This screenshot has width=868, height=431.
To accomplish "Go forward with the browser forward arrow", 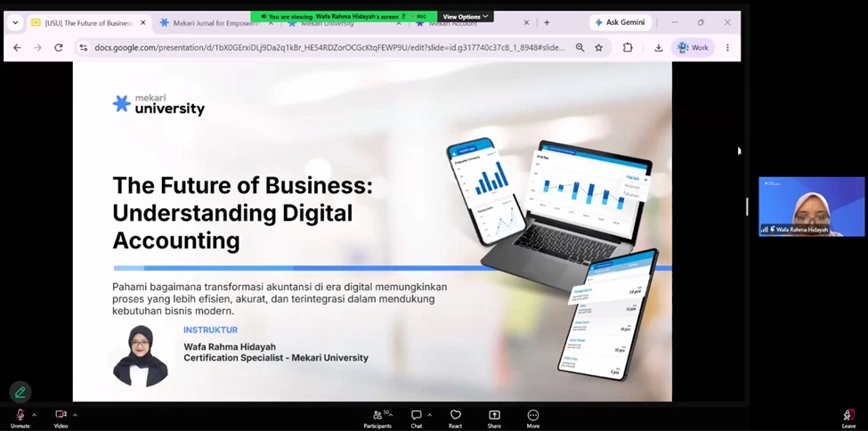I will click(x=37, y=48).
